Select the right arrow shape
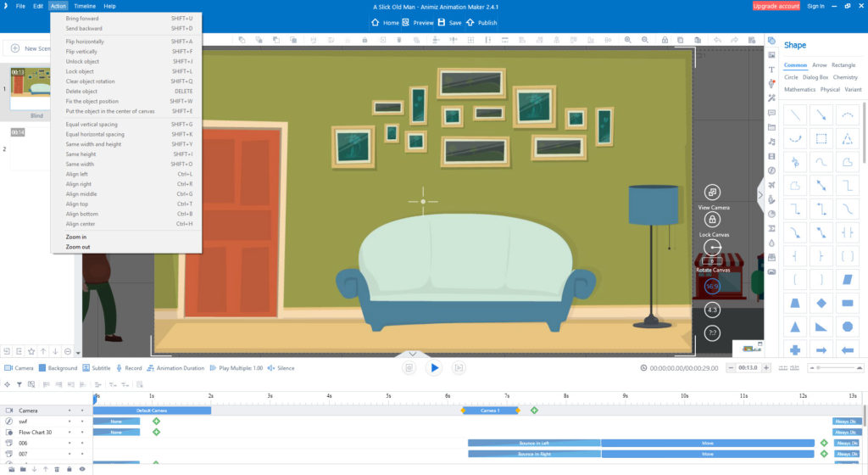The width and height of the screenshot is (868, 475). click(821, 349)
